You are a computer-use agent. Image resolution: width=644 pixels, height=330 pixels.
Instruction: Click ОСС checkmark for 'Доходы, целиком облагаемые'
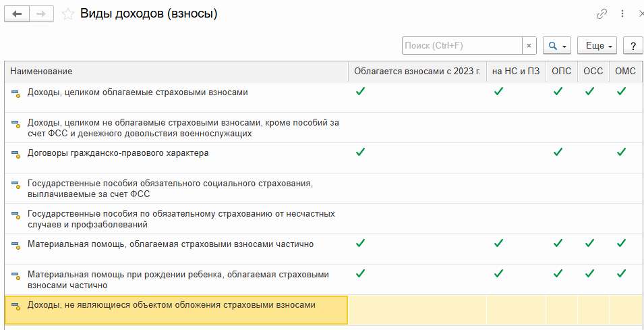pos(589,91)
